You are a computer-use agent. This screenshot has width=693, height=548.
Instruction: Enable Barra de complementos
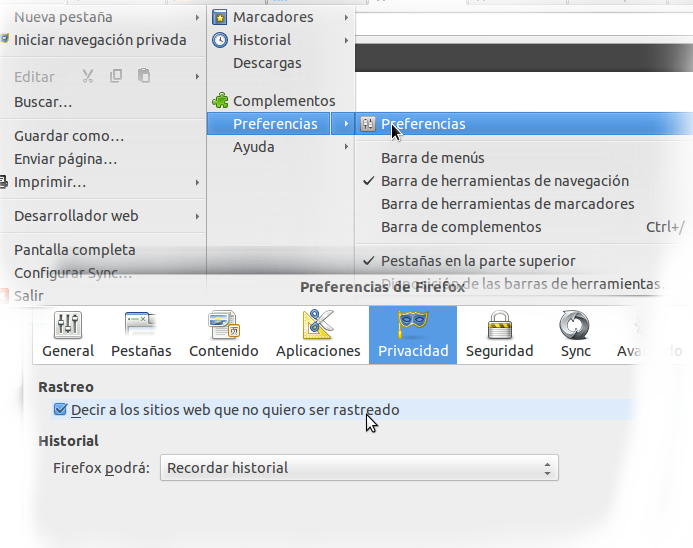(461, 227)
